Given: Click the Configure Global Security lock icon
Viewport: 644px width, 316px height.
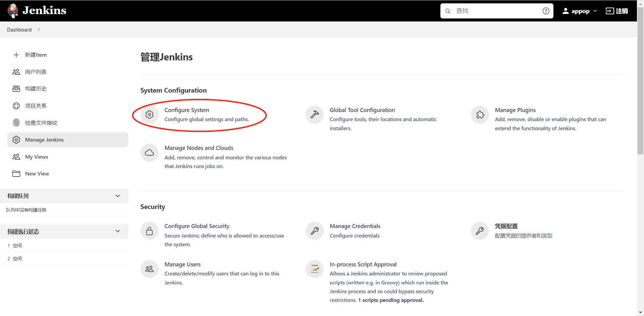Looking at the screenshot, I should point(150,231).
